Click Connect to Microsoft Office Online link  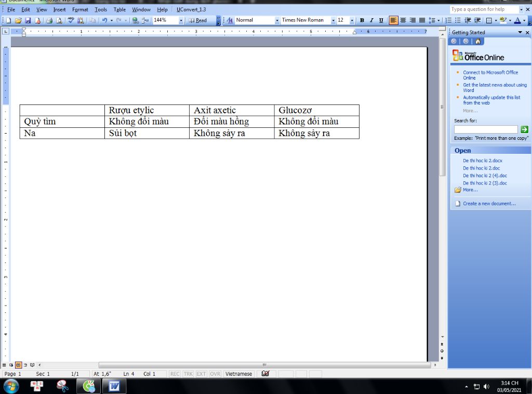(490, 75)
